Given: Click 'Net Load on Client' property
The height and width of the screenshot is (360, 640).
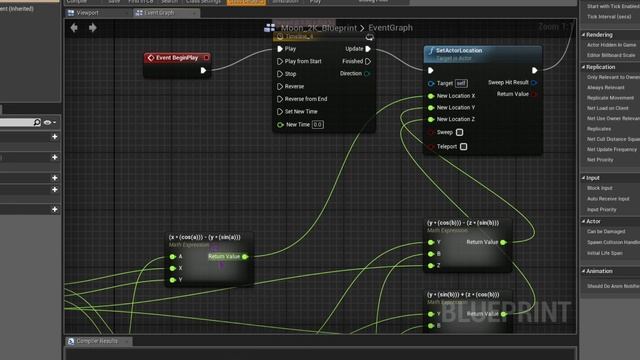Looking at the screenshot, I should click(608, 108).
